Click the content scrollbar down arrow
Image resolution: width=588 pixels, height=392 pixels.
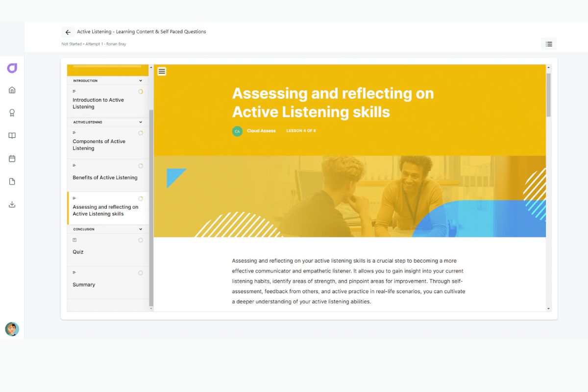[548, 309]
